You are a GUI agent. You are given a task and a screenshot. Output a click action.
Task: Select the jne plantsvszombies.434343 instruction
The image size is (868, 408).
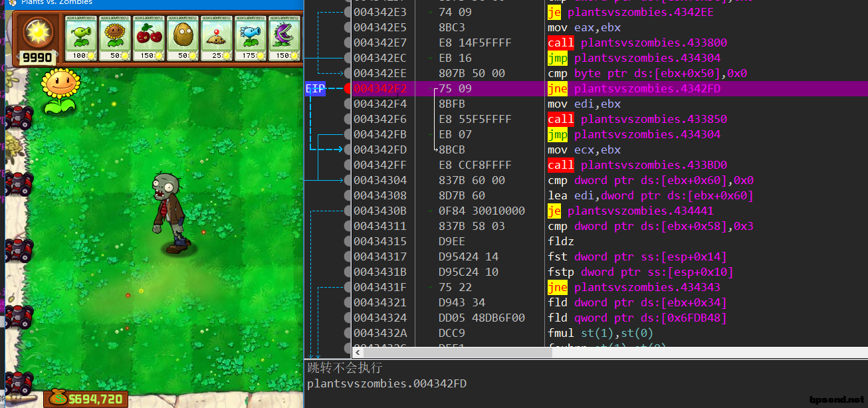tap(634, 287)
